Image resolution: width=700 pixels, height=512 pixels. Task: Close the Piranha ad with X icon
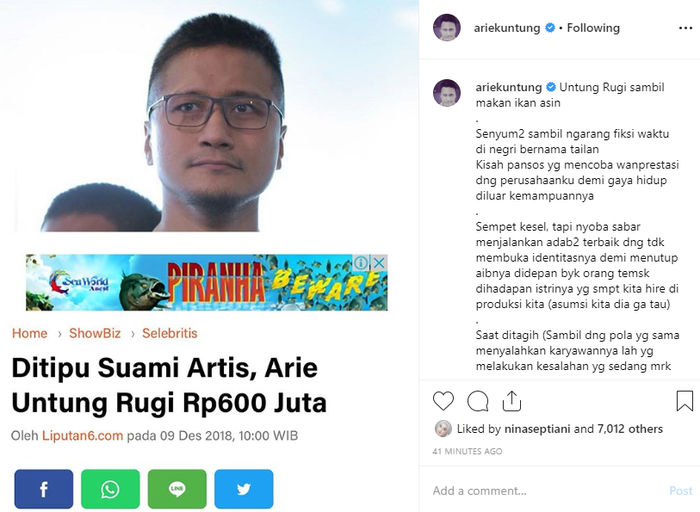pyautogui.click(x=379, y=262)
